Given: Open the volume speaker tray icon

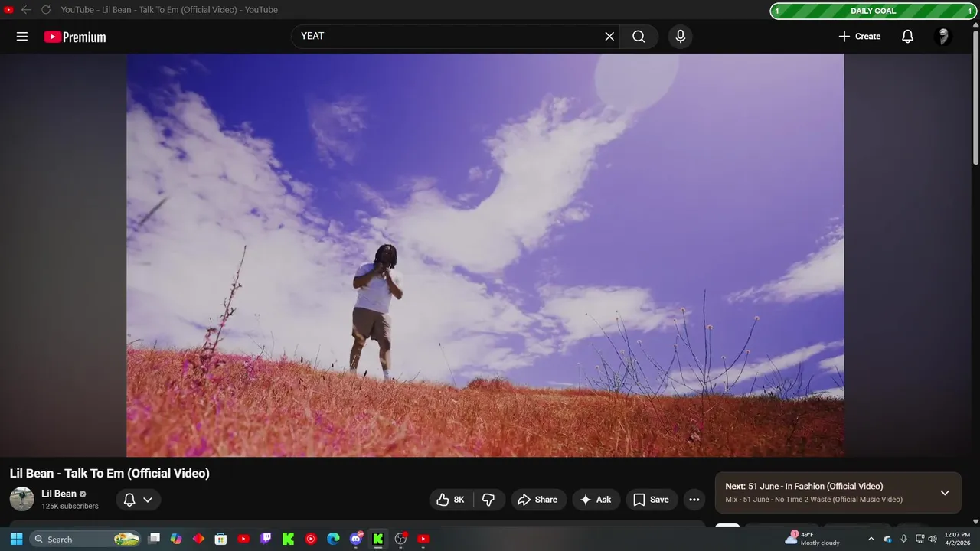Looking at the screenshot, I should coord(932,539).
